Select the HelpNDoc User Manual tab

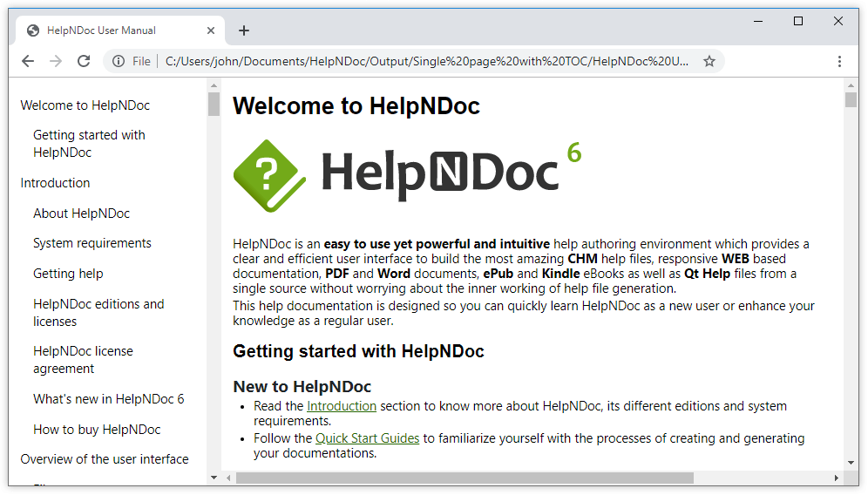tap(119, 31)
